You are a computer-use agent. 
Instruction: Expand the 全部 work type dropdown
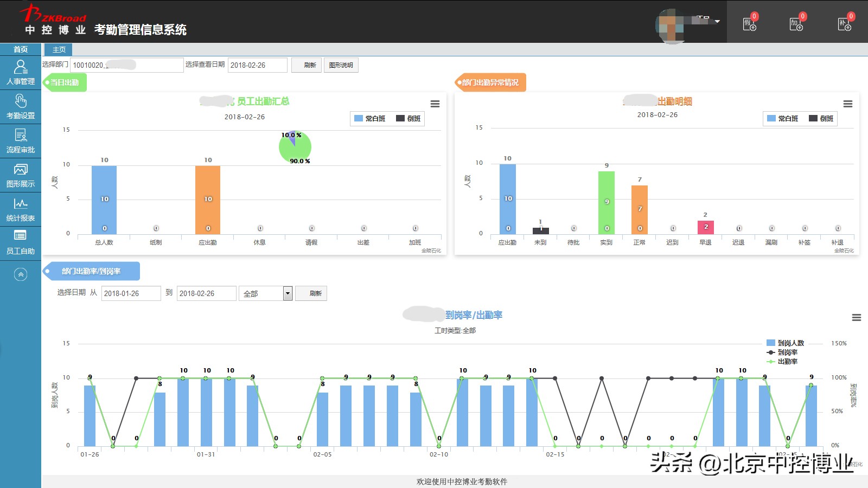(288, 293)
